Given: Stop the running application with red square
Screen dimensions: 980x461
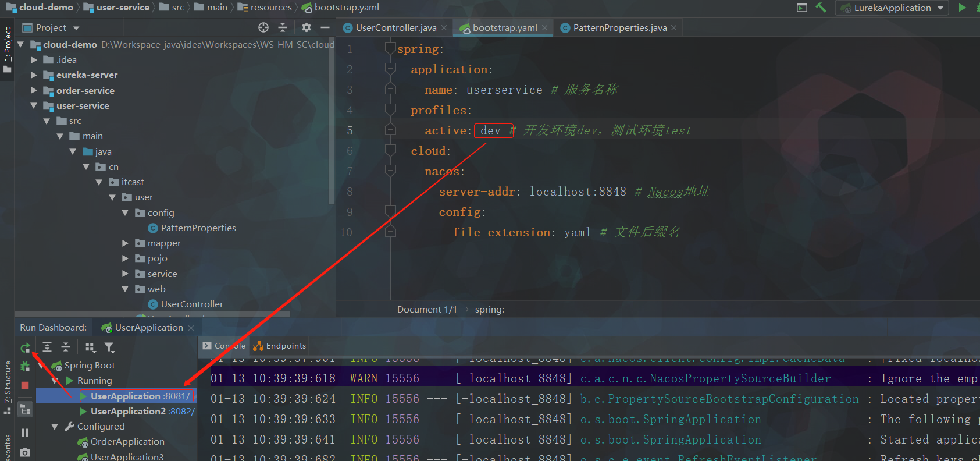Looking at the screenshot, I should (x=25, y=385).
